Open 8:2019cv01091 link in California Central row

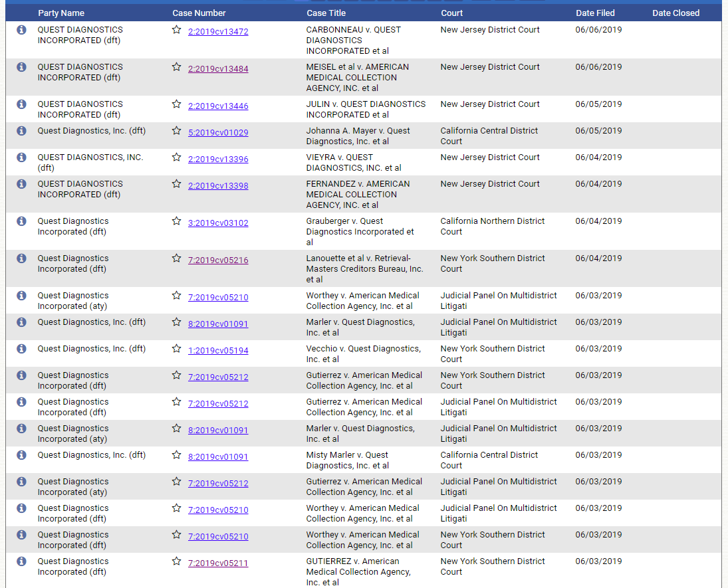click(218, 456)
